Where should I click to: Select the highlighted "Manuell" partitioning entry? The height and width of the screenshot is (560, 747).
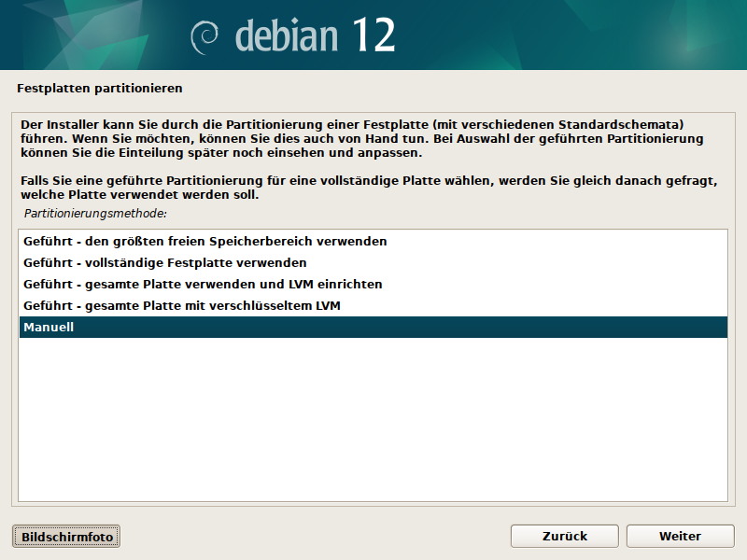pos(49,328)
